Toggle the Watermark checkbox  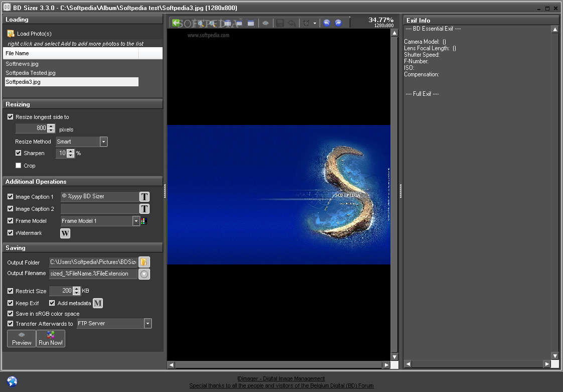10,232
